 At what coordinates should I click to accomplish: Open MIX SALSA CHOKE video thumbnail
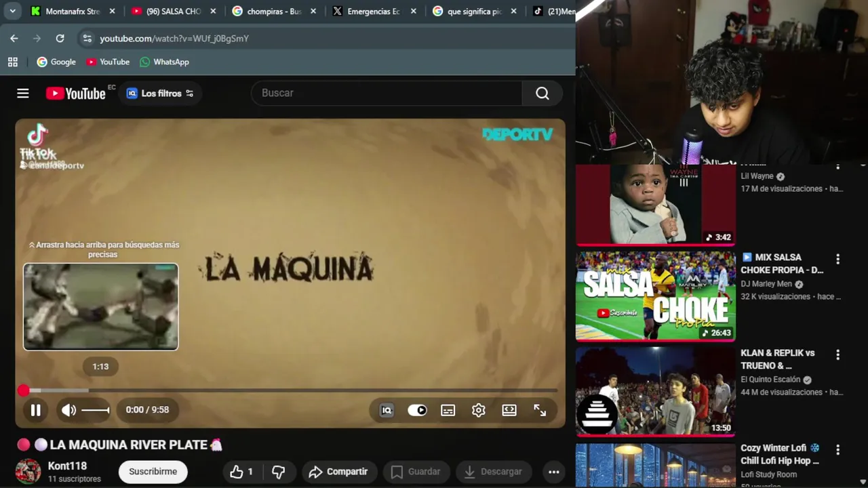click(656, 296)
